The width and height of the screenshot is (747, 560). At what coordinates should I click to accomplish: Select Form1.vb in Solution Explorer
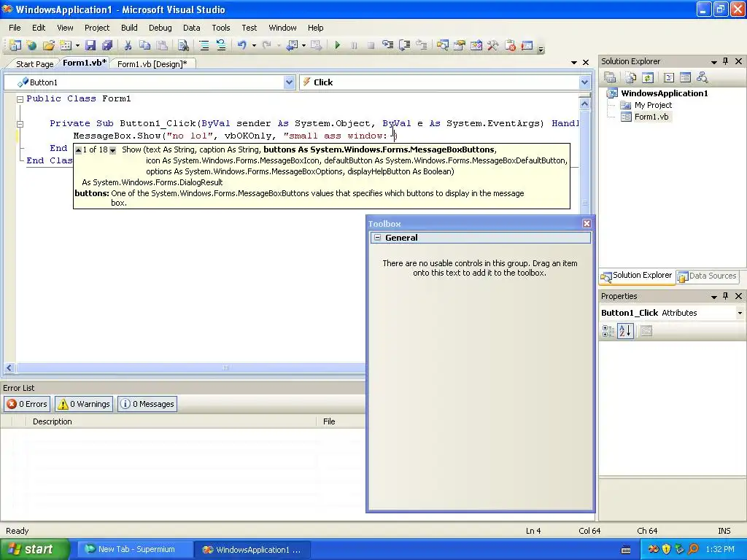tap(651, 117)
